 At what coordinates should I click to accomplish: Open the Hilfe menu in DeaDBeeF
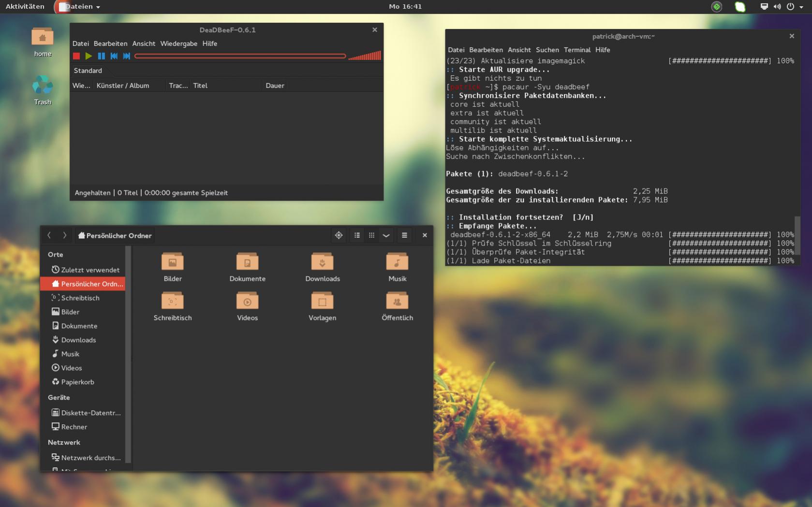tap(210, 43)
